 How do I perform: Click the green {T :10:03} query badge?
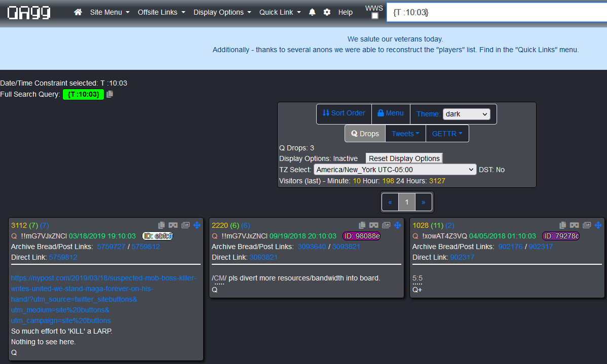83,94
